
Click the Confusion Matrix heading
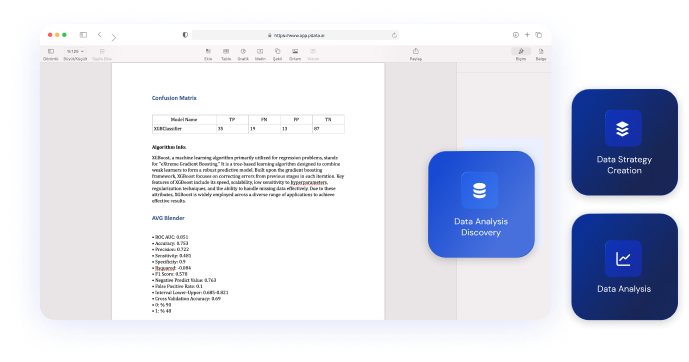point(174,98)
